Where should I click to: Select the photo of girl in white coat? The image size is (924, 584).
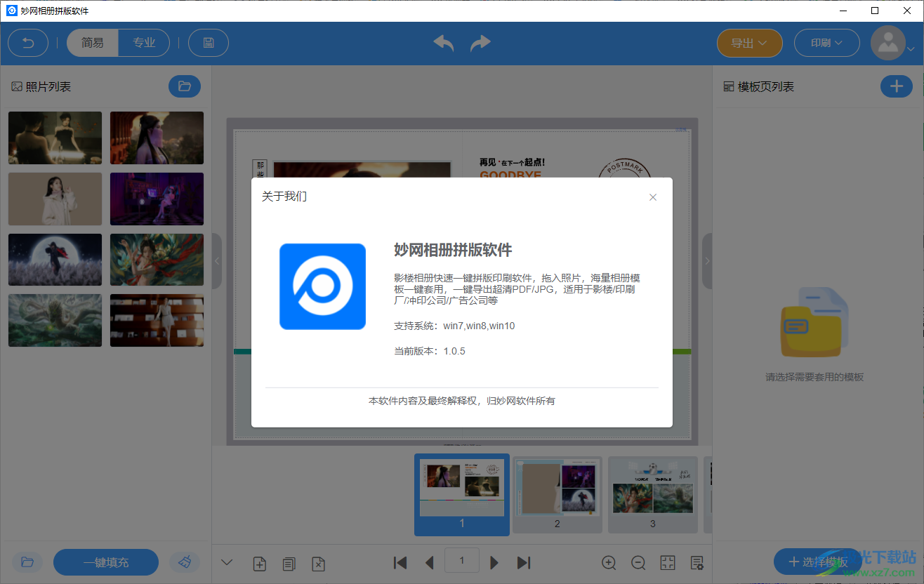pyautogui.click(x=55, y=199)
